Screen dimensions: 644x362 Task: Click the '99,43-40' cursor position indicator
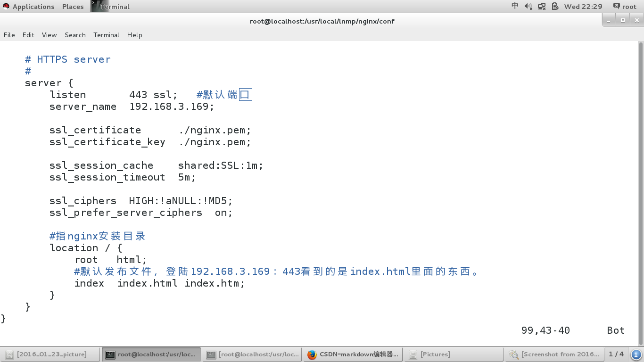tap(545, 330)
